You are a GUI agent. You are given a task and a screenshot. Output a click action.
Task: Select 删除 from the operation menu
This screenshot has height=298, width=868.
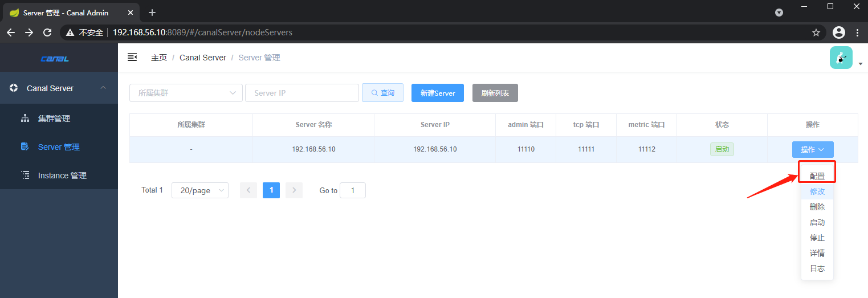[x=817, y=207]
